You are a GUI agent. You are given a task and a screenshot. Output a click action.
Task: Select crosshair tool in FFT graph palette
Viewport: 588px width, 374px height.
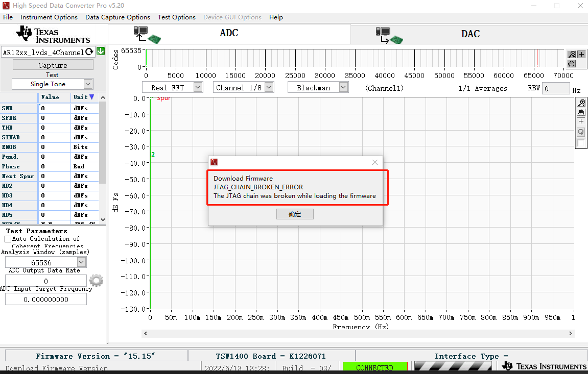click(x=581, y=121)
